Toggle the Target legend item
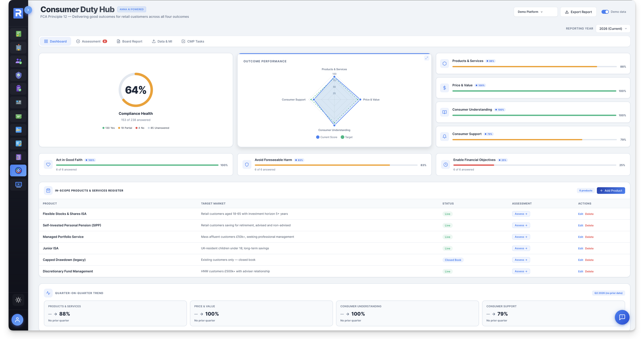Image resolution: width=644 pixels, height=339 pixels. [346, 137]
